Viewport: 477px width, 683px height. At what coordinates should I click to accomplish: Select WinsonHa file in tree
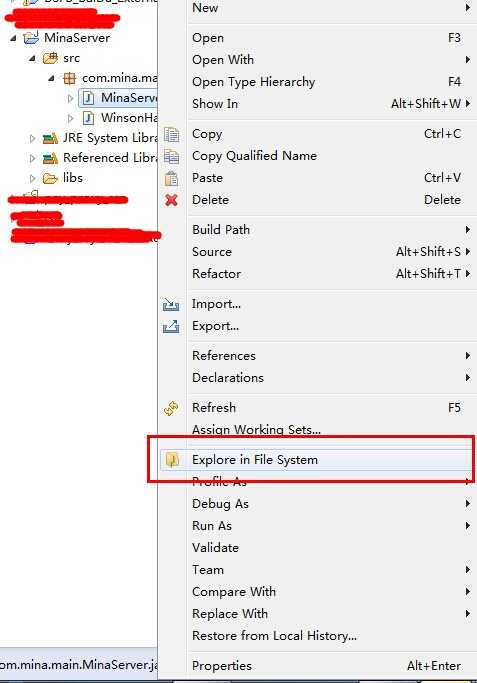point(129,118)
